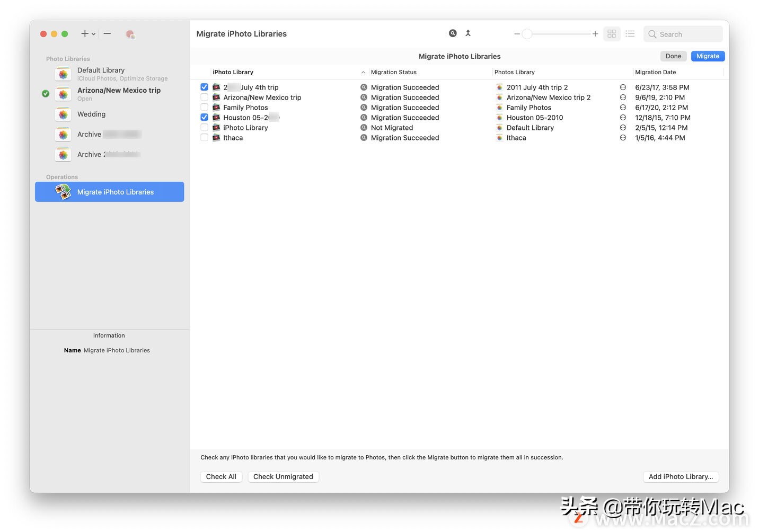Image resolution: width=759 pixels, height=532 pixels.
Task: Click the first Archive library icon in the sidebar
Action: click(63, 135)
